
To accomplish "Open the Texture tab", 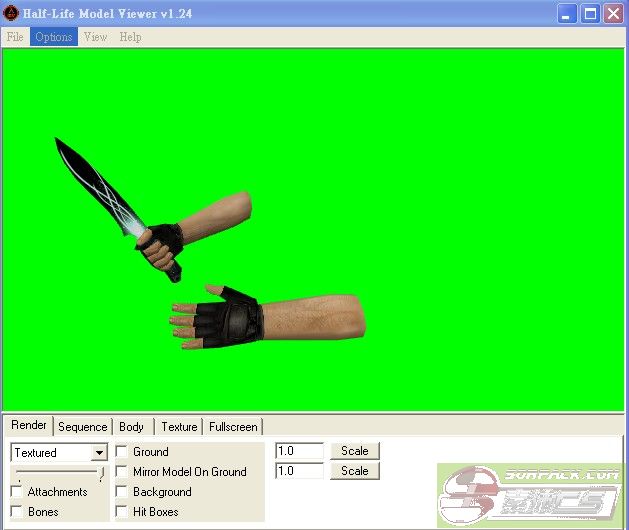I will click(x=179, y=427).
